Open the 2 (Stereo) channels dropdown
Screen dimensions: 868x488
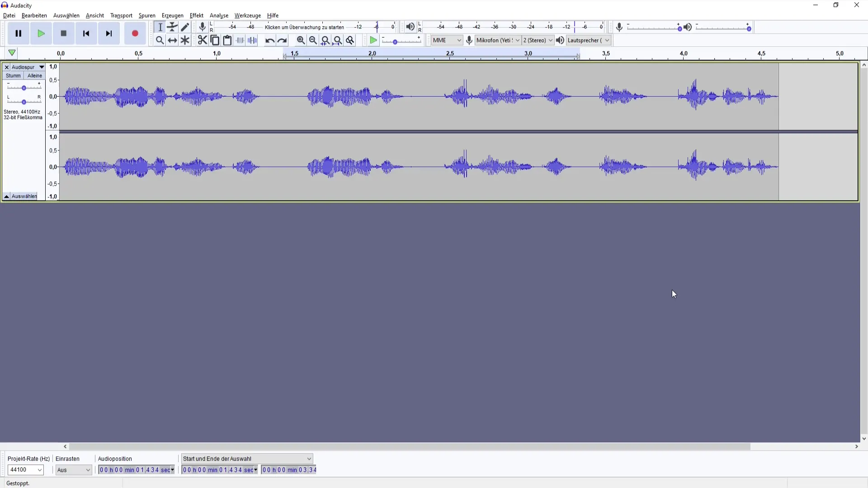click(538, 40)
